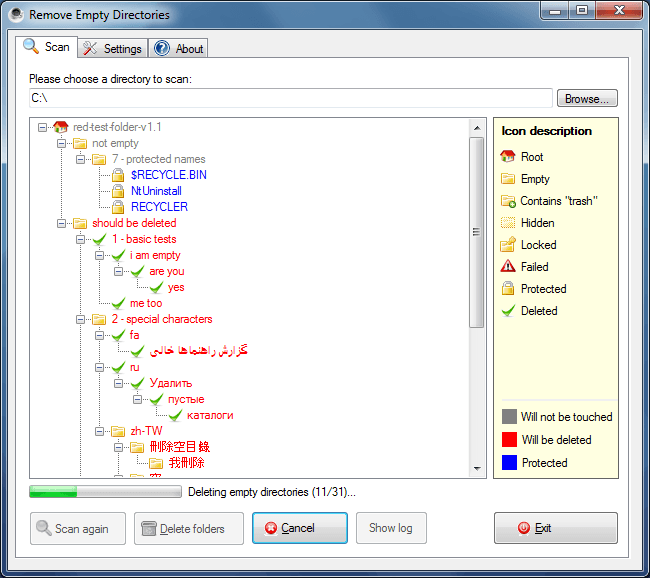Click the 'Deleted' label in the legend
The image size is (650, 578).
[539, 311]
